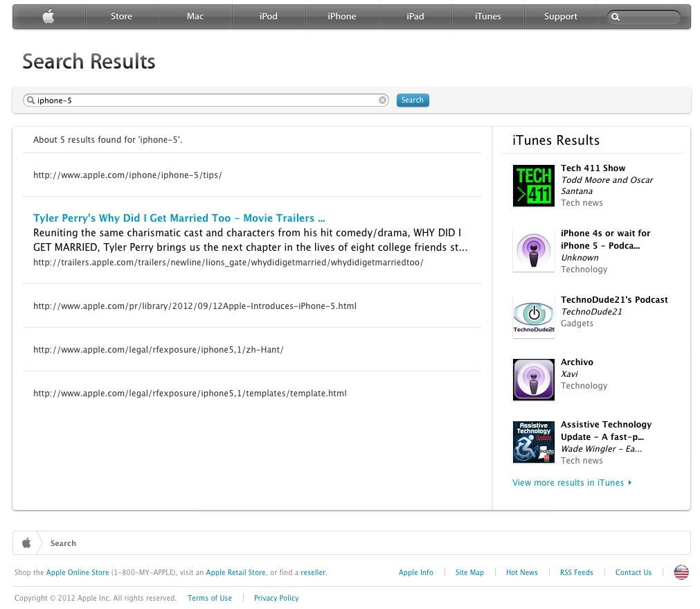Go to the Support tab
The image size is (700, 609).
561,17
